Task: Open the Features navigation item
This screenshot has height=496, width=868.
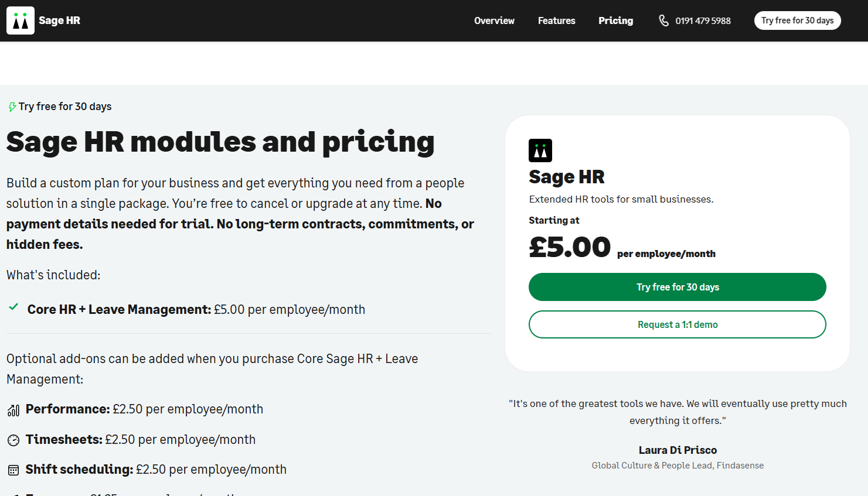Action: point(556,20)
